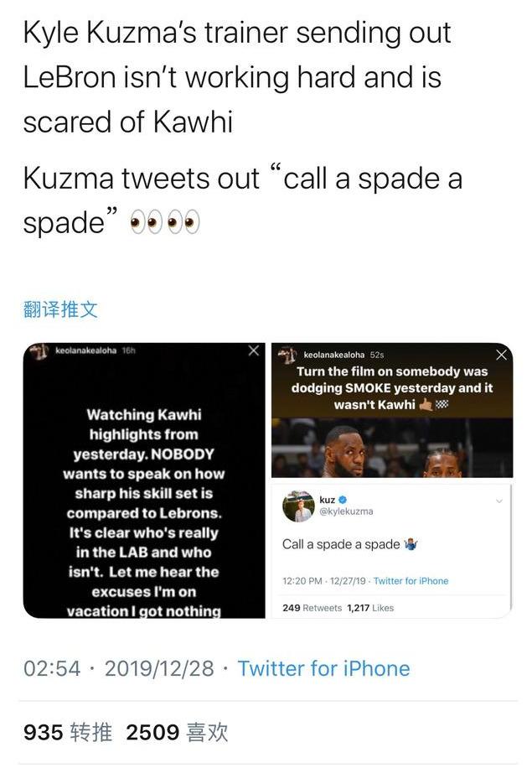Open the LeBron and Kawhi photo image
The height and width of the screenshot is (768, 532).
tap(393, 448)
